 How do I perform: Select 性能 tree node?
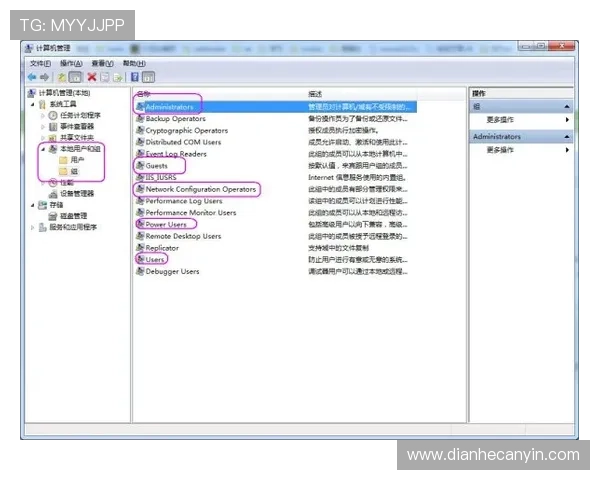click(x=67, y=182)
